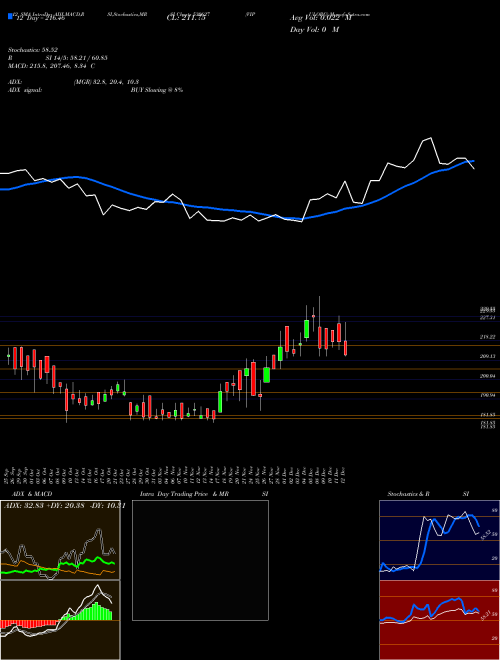Click the last red candlestick on the chart
This screenshot has width=500, height=660.
click(346, 348)
